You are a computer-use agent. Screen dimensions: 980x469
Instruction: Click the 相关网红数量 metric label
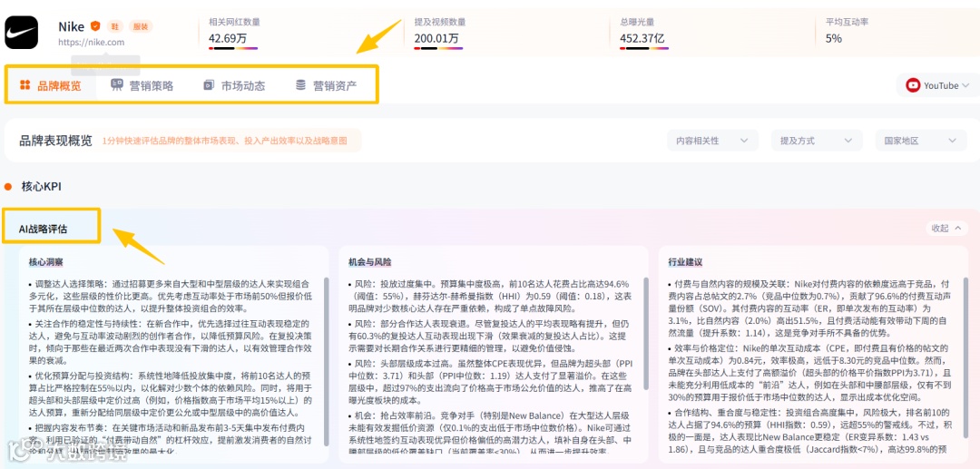click(234, 22)
